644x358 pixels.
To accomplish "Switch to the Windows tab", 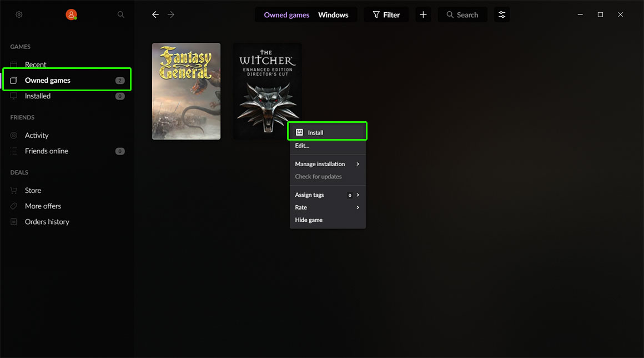I will tap(333, 14).
